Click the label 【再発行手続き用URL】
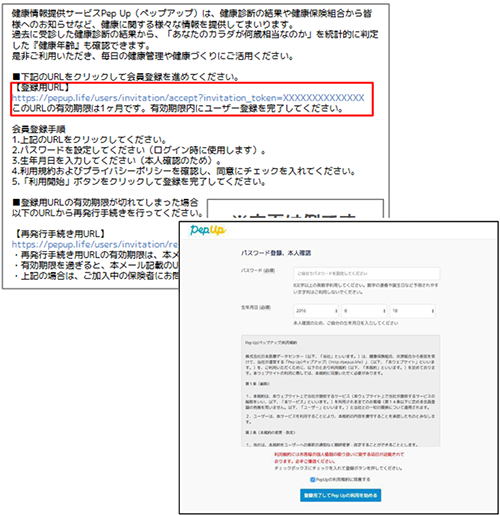 pos(59,234)
